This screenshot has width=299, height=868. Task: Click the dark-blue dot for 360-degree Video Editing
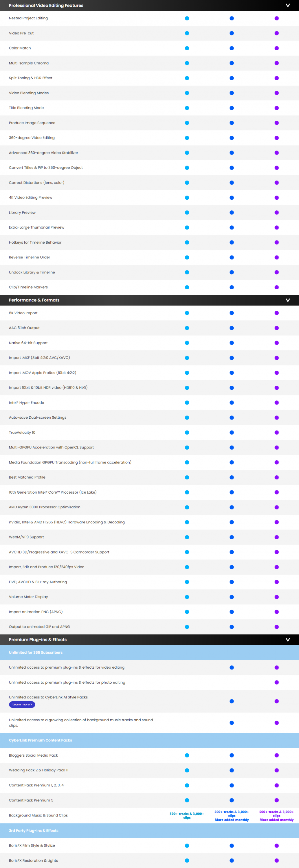[x=232, y=138]
